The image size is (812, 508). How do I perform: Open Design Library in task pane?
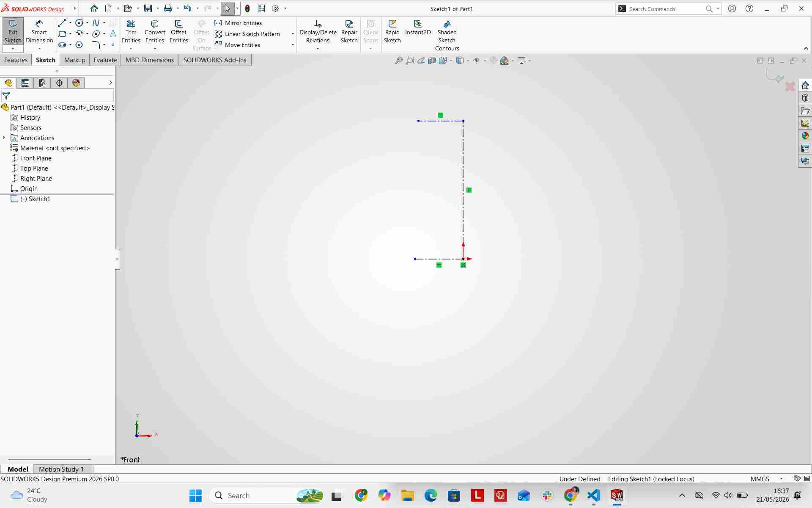[x=805, y=98]
